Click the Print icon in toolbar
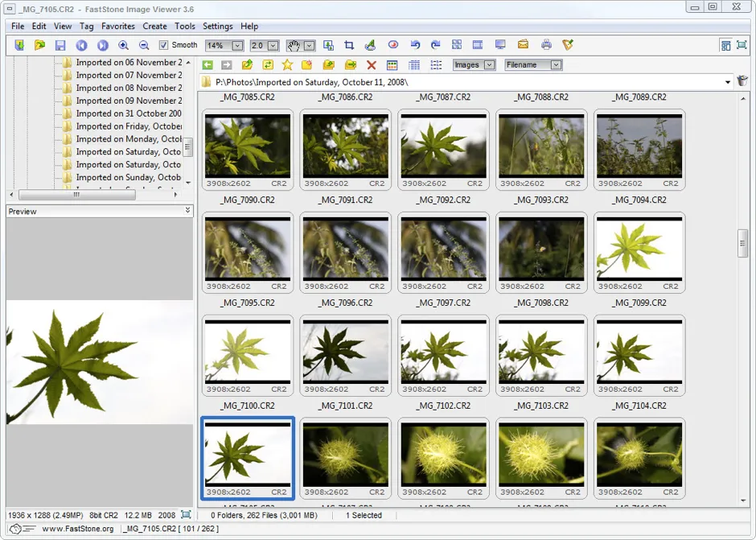 tap(546, 46)
